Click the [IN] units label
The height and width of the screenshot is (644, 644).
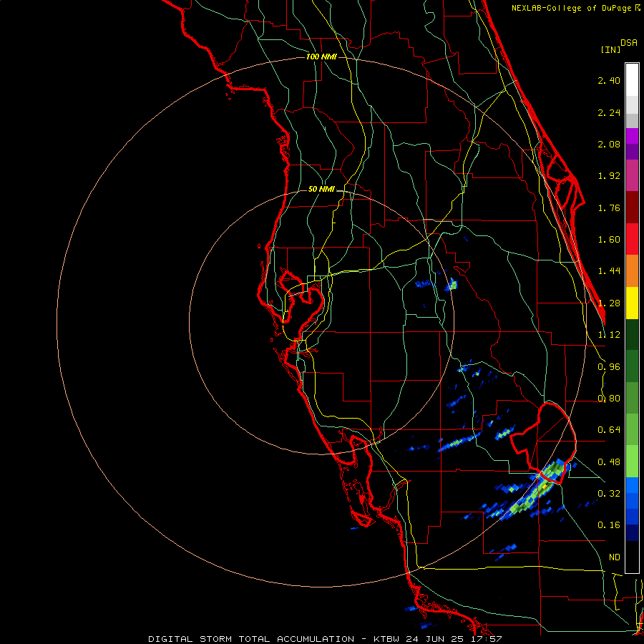[x=610, y=49]
